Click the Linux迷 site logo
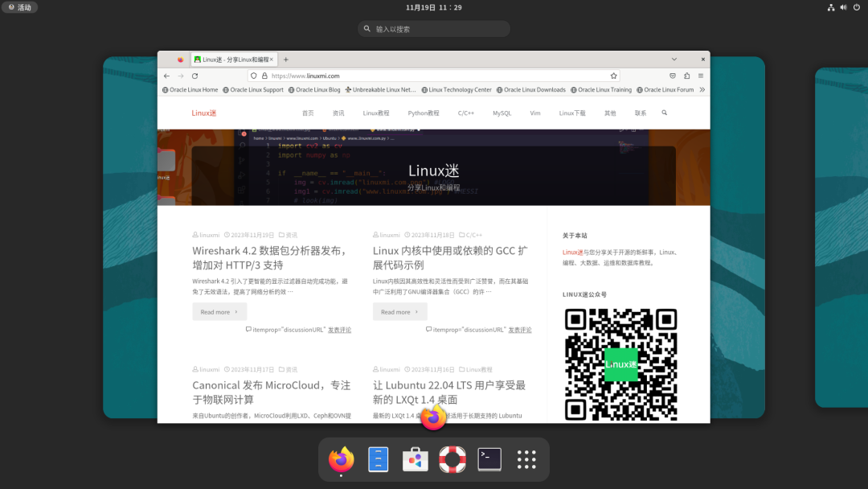This screenshot has width=868, height=489. [x=203, y=113]
